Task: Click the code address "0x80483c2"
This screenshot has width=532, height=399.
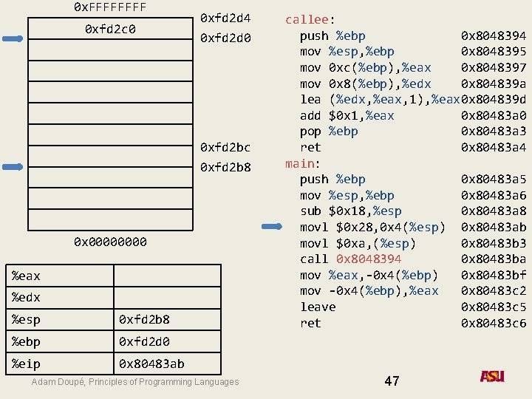Action: (x=494, y=291)
